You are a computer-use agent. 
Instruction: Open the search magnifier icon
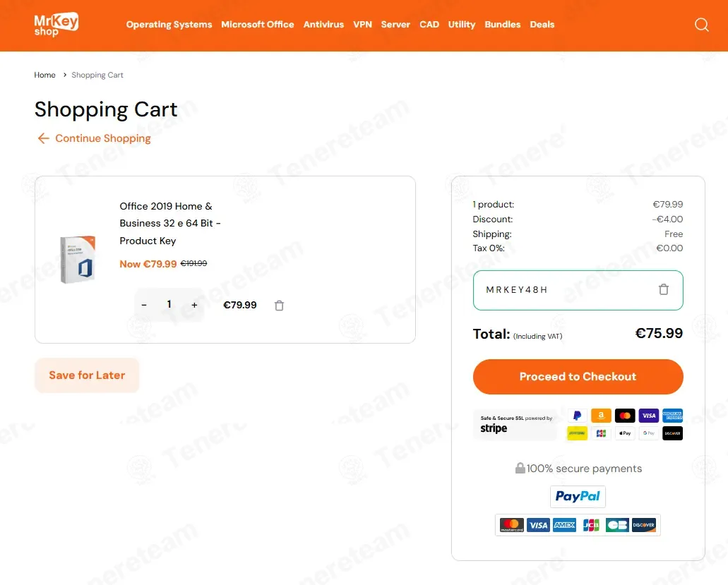pyautogui.click(x=702, y=25)
